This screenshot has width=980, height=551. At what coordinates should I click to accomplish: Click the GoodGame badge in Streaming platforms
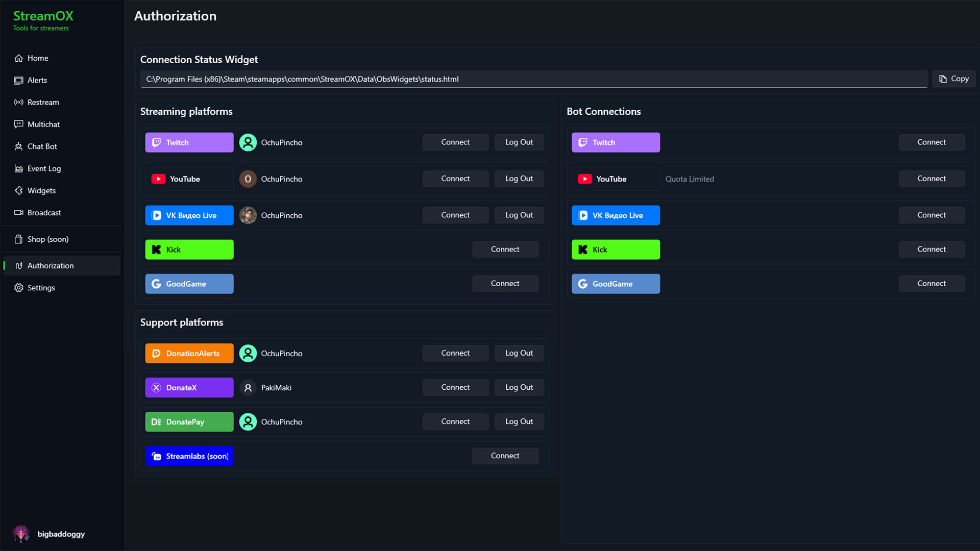tap(189, 284)
